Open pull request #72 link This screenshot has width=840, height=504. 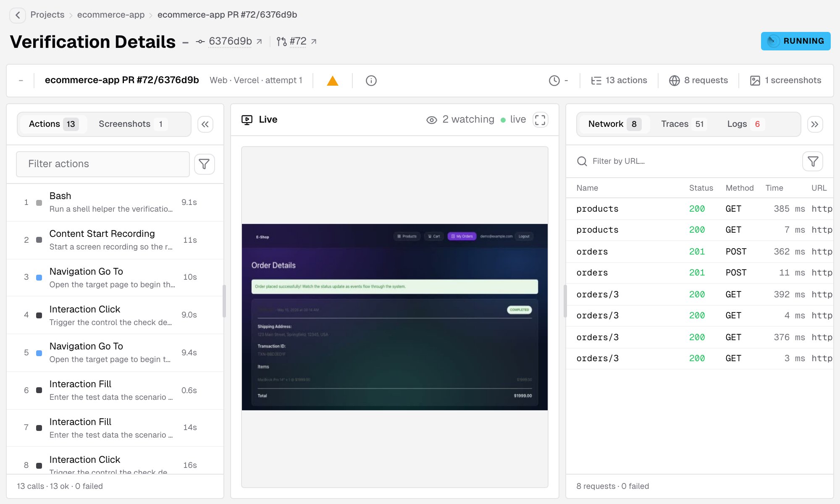[297, 41]
